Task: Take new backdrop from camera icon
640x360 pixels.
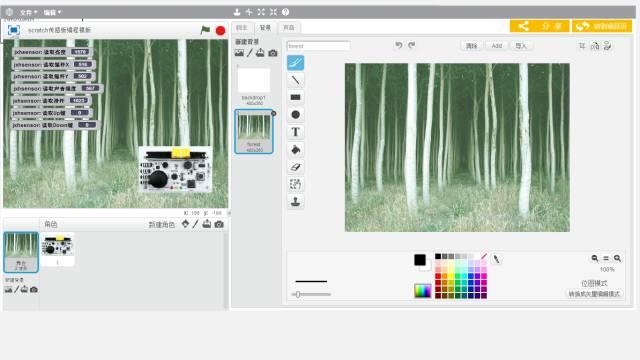Action: [x=273, y=53]
